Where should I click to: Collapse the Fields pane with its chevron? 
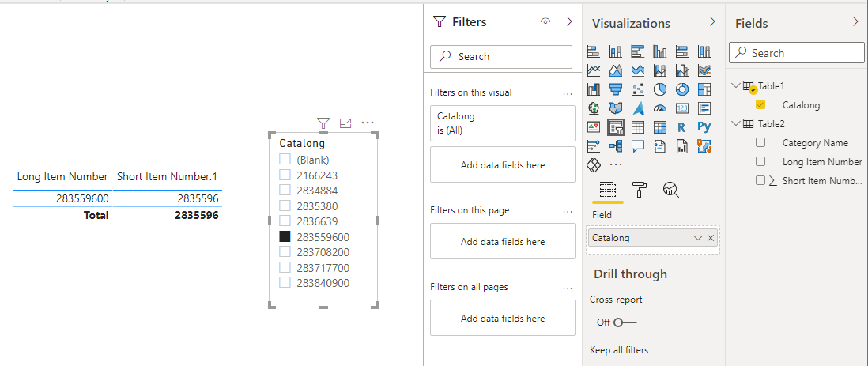[x=856, y=21]
